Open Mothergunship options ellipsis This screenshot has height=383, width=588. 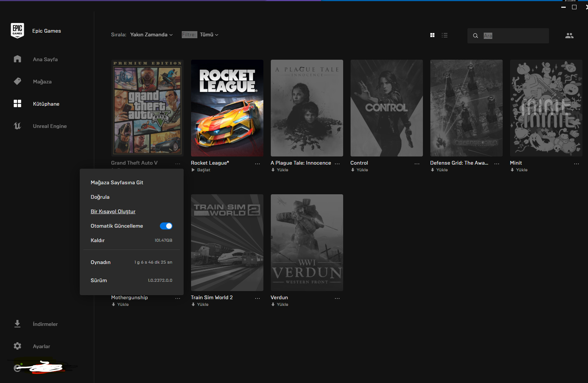pos(178,298)
